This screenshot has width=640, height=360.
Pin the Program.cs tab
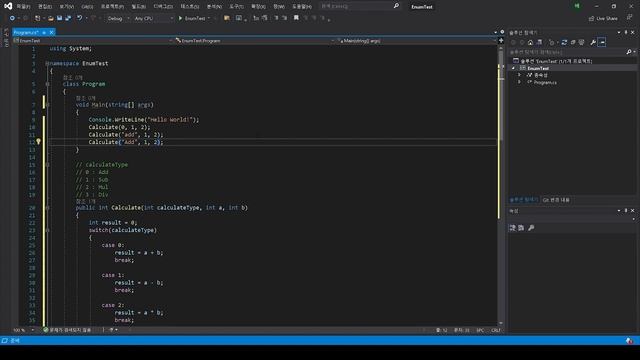[44, 32]
